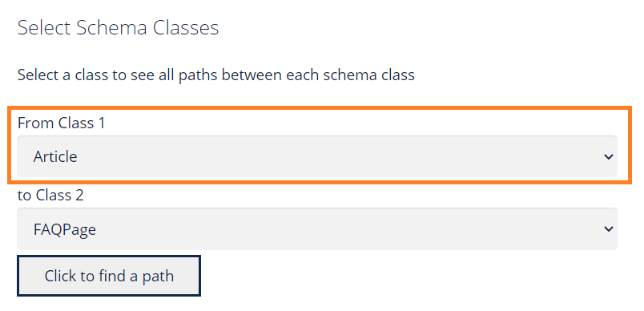Click the down arrow under 'to Class 2'
Screen dimensions: 644x311
pyautogui.click(x=608, y=228)
